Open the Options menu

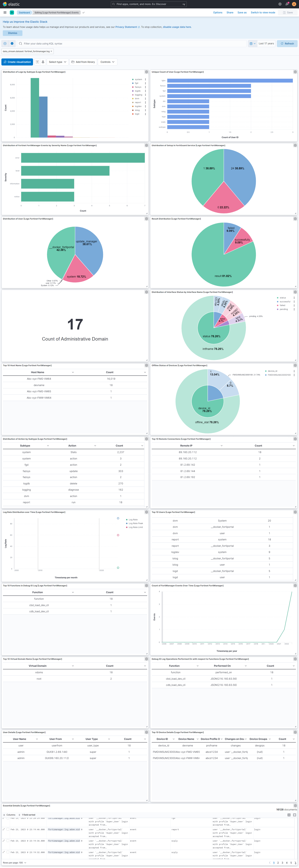(218, 12)
